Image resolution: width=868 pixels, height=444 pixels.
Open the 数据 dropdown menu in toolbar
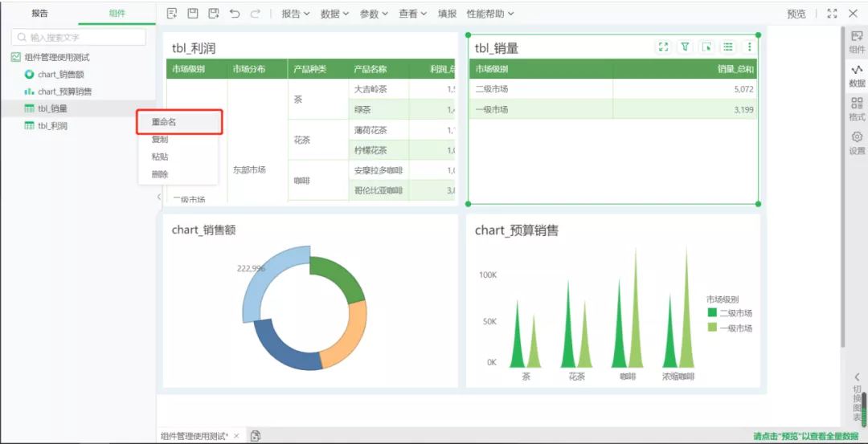point(335,14)
